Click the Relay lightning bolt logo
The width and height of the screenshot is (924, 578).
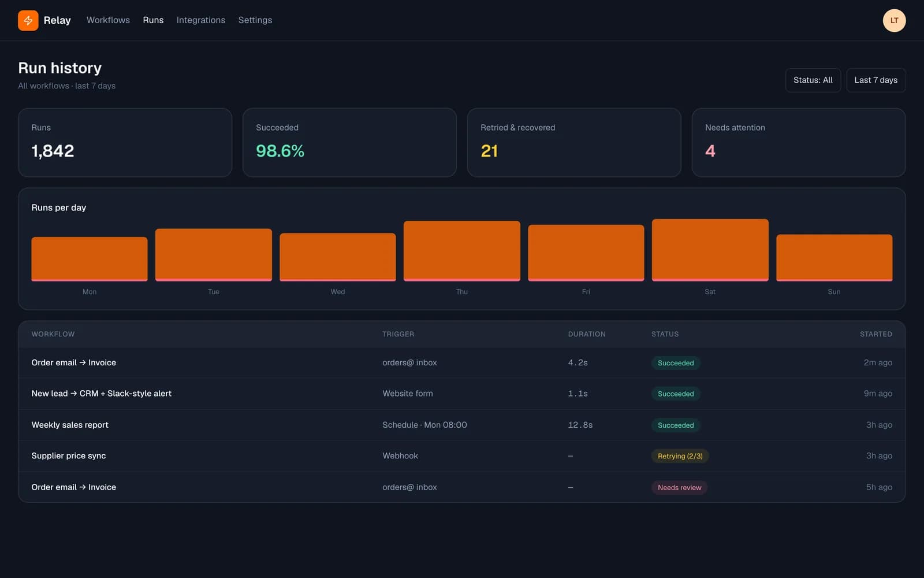tap(28, 20)
